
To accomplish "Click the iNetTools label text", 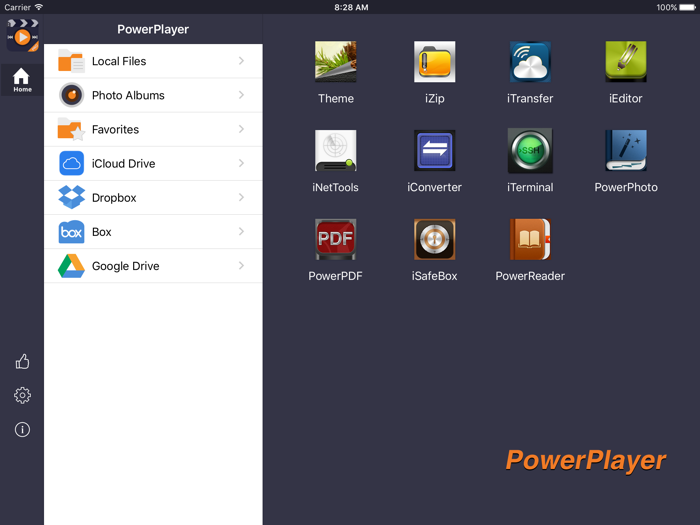I will pos(335,187).
